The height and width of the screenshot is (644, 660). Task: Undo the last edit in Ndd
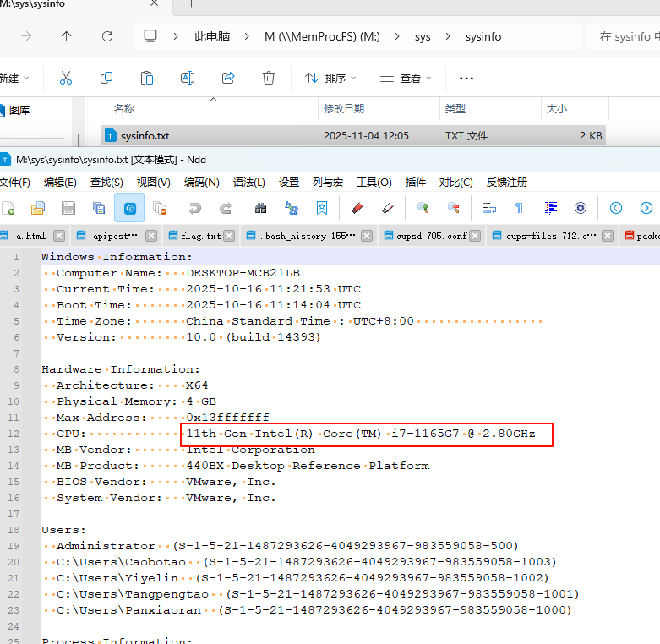pos(195,208)
